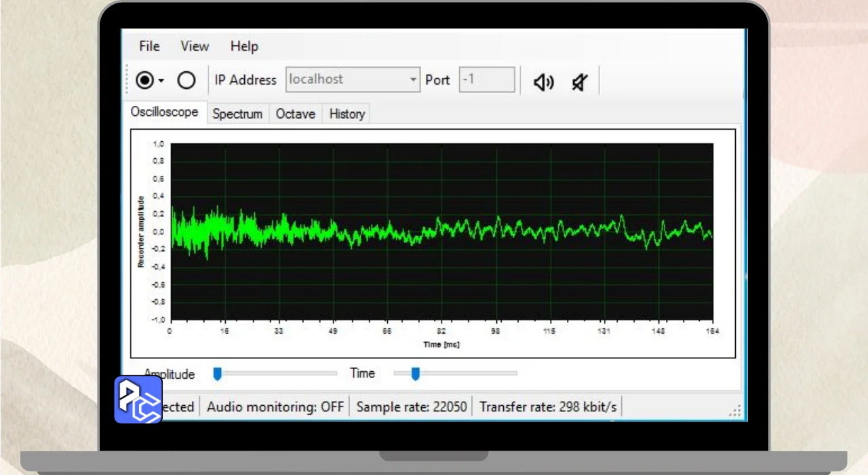Viewport: 868px width, 475px height.
Task: Click the localhost IP Address text box
Action: tap(346, 79)
